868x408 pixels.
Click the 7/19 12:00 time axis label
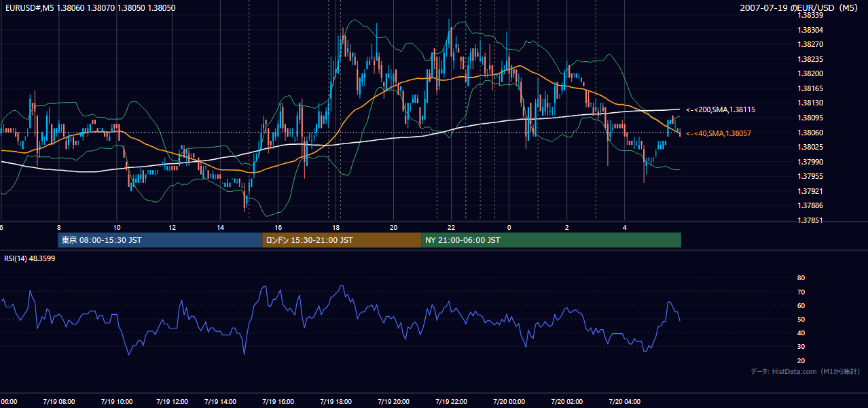(172, 402)
